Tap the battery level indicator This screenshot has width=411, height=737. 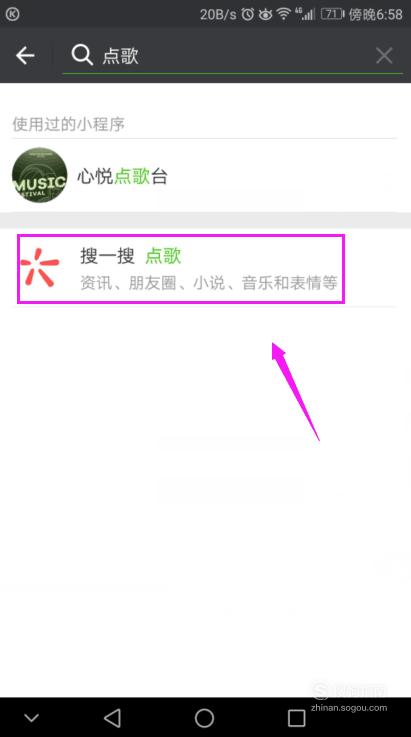[x=332, y=14]
